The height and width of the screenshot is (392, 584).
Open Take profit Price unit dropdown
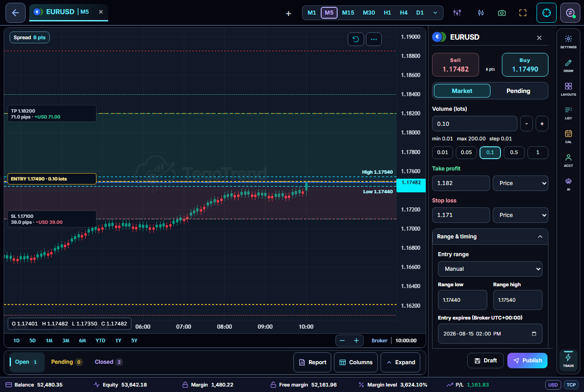pyautogui.click(x=521, y=183)
